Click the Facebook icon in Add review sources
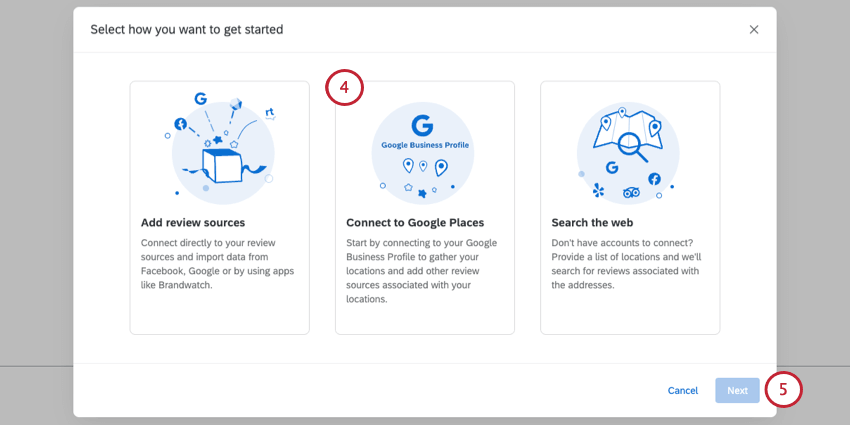850x425 pixels. (181, 124)
